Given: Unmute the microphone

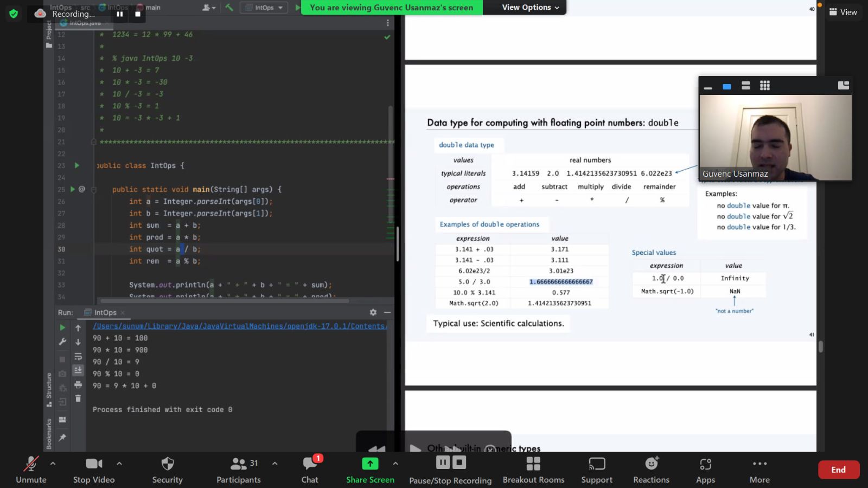Looking at the screenshot, I should click(x=31, y=464).
